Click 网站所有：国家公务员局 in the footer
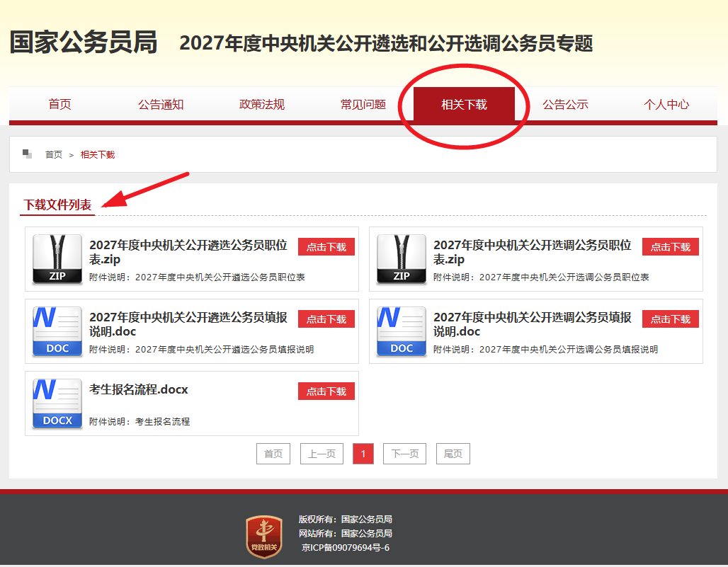 point(346,534)
